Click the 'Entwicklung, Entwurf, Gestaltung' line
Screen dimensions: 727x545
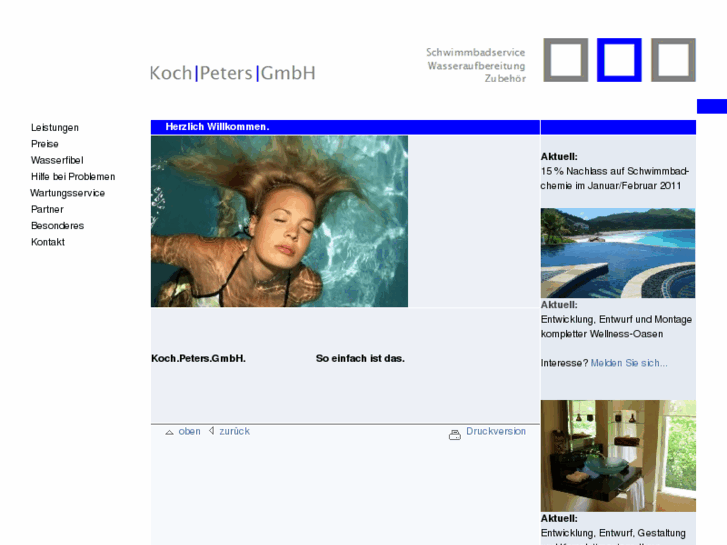pyautogui.click(x=613, y=533)
